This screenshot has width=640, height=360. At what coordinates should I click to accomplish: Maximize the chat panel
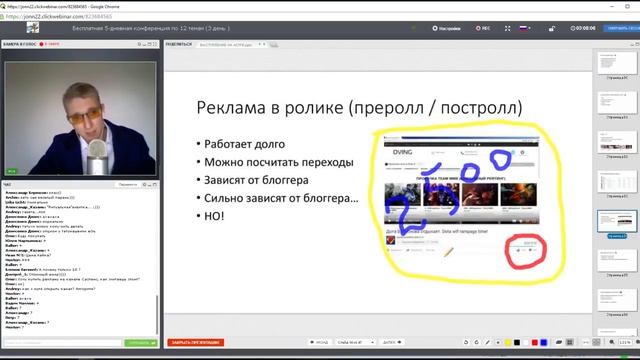[155, 185]
